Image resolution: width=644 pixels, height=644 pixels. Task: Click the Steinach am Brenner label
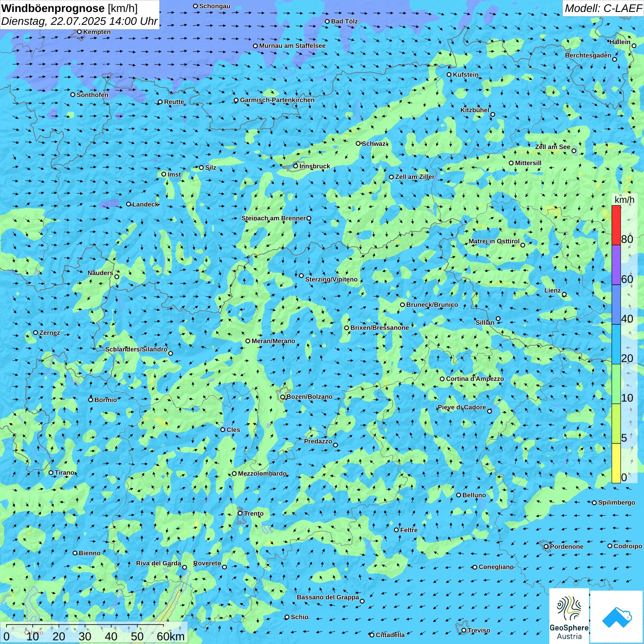point(273,218)
